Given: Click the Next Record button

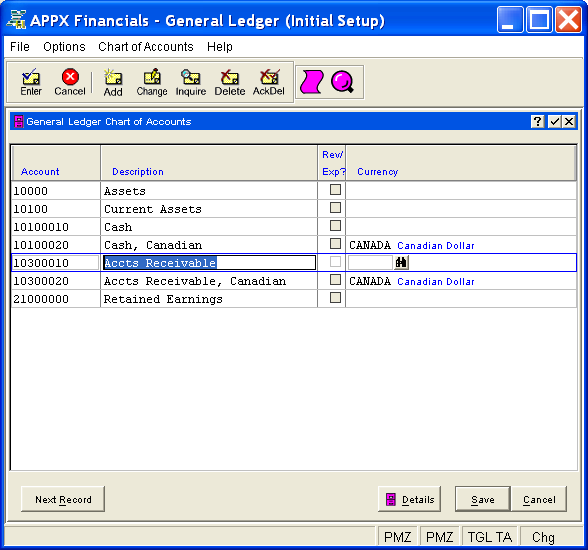Looking at the screenshot, I should pos(63,499).
